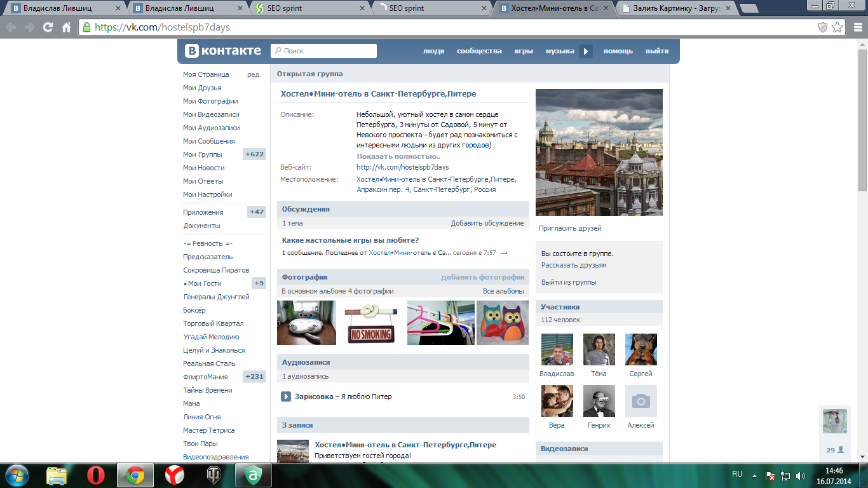Open the colorful hangers photo

(441, 323)
